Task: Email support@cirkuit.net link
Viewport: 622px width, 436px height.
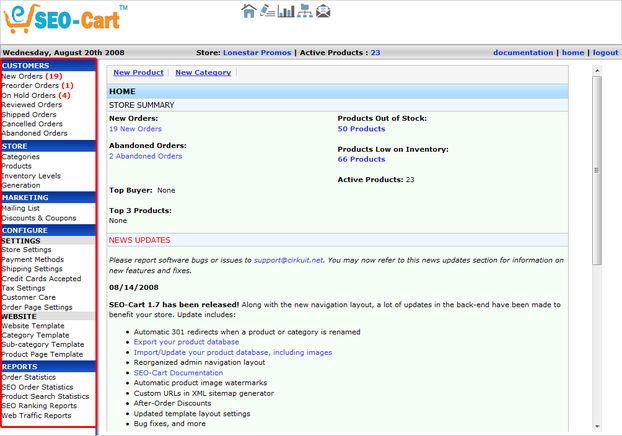Action: click(288, 260)
